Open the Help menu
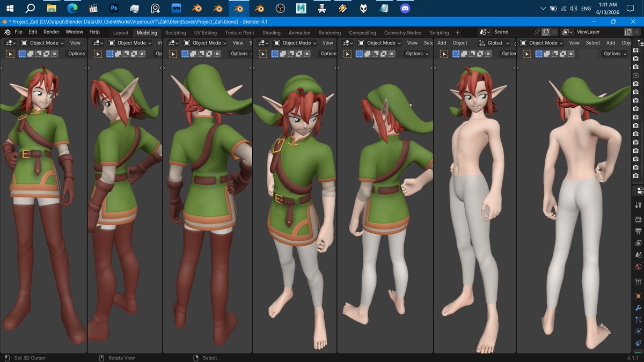Viewport: 644px width, 362px height. click(94, 32)
